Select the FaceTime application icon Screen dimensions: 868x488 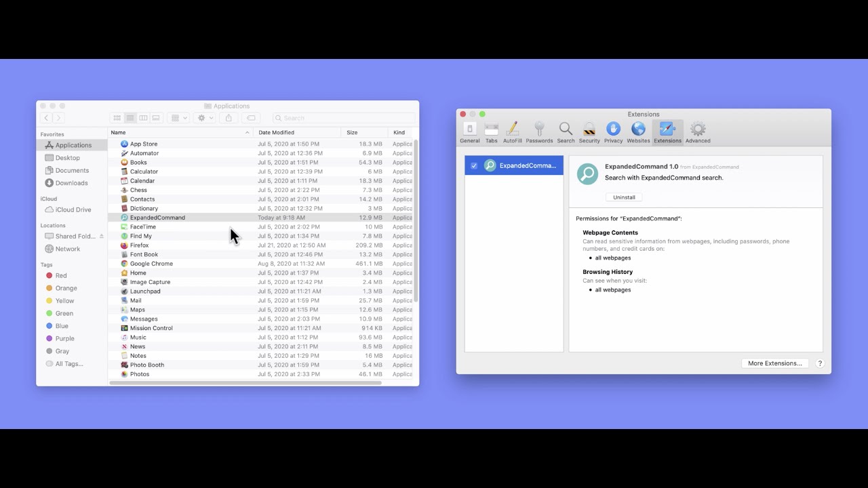point(124,227)
